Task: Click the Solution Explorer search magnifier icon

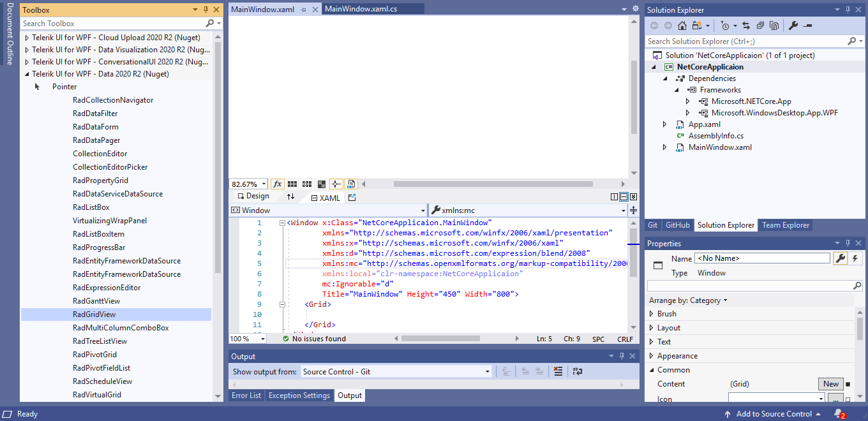Action: coord(852,41)
